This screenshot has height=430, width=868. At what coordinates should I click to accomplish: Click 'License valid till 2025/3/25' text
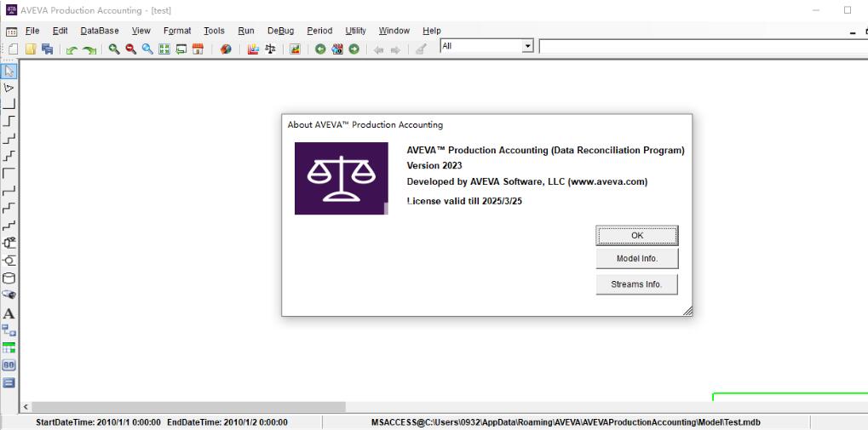point(464,202)
